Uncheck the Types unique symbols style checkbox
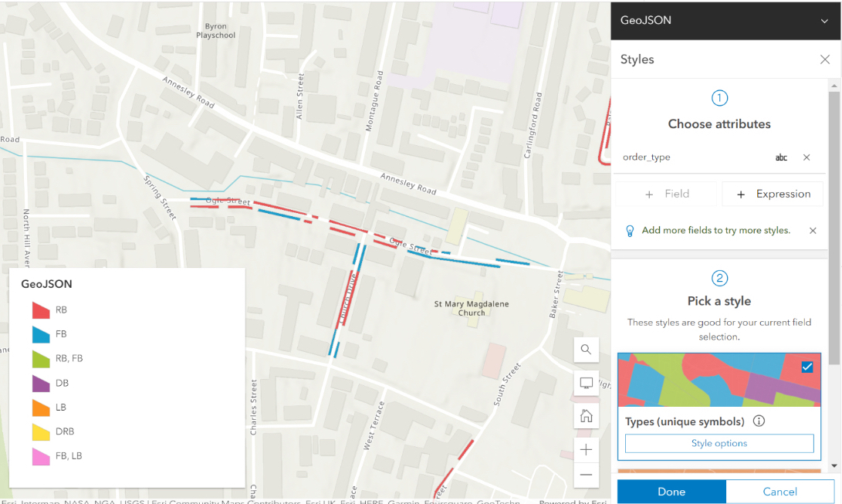The image size is (842, 504). (x=807, y=368)
